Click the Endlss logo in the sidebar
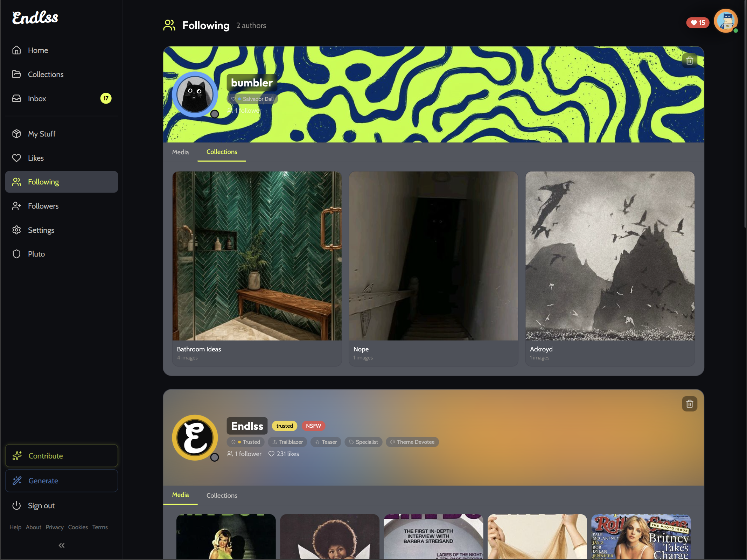 [x=35, y=17]
